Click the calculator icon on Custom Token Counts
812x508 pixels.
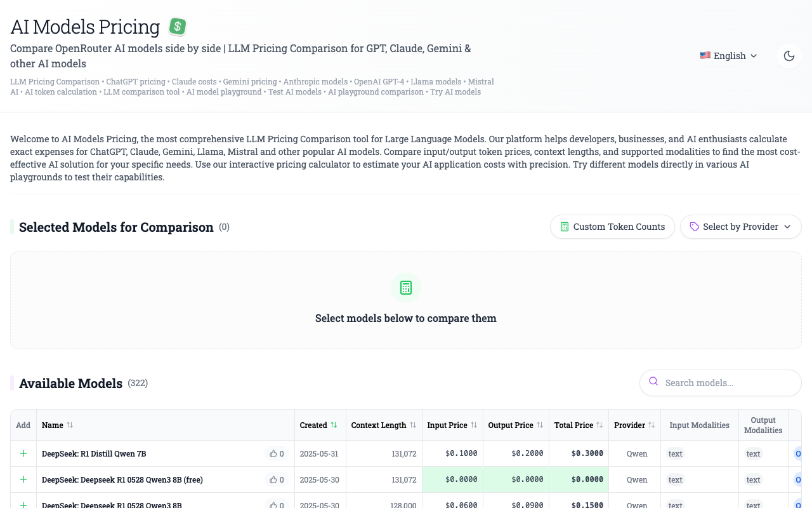(x=565, y=227)
